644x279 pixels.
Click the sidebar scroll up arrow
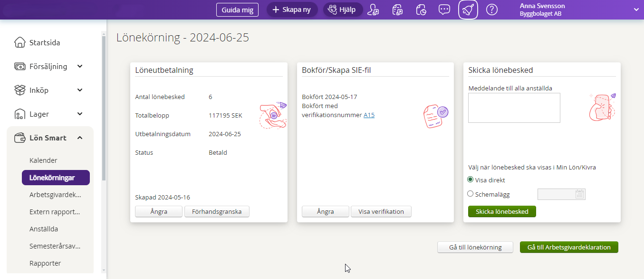point(104,33)
